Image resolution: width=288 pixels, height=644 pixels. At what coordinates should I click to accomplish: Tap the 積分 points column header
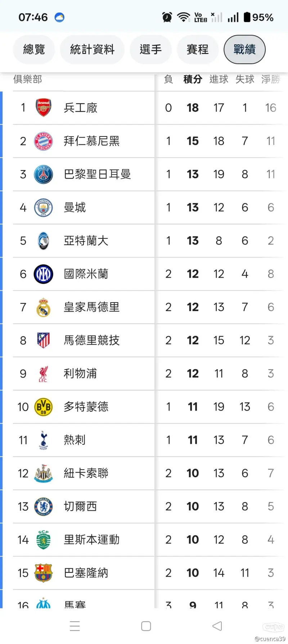point(193,79)
